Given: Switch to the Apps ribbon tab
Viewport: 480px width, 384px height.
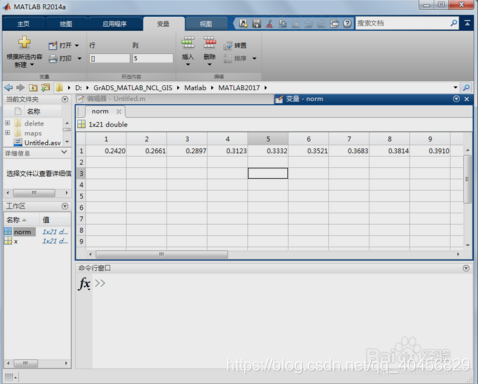Looking at the screenshot, I should 114,24.
